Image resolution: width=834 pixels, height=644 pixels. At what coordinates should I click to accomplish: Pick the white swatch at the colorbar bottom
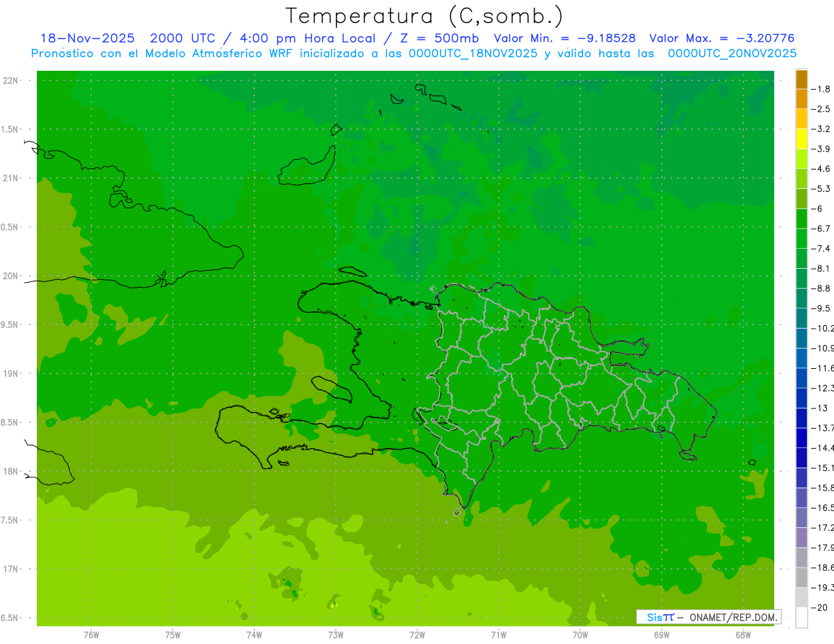[x=801, y=617]
